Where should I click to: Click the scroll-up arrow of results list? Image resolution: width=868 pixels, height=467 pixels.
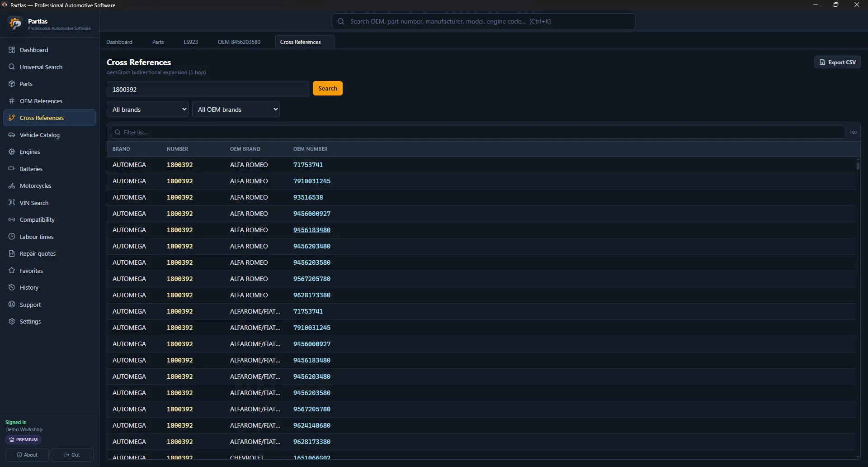point(858,159)
